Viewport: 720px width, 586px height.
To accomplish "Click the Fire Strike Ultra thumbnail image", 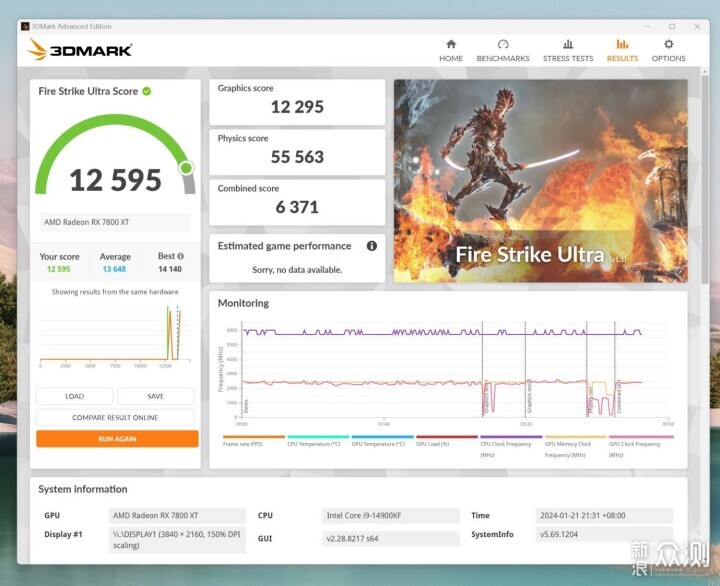I will coord(540,181).
